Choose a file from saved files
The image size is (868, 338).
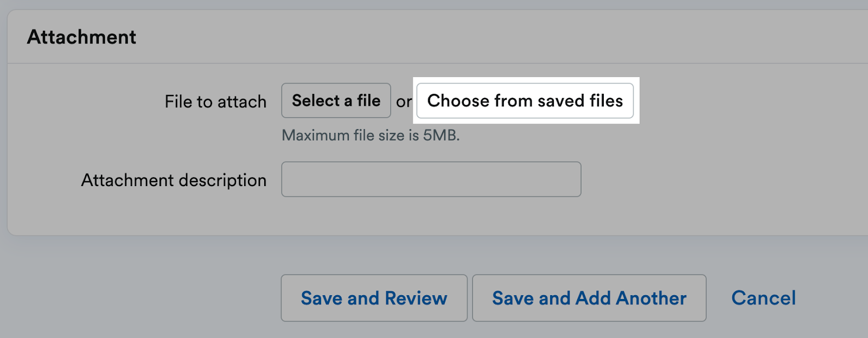(x=524, y=100)
